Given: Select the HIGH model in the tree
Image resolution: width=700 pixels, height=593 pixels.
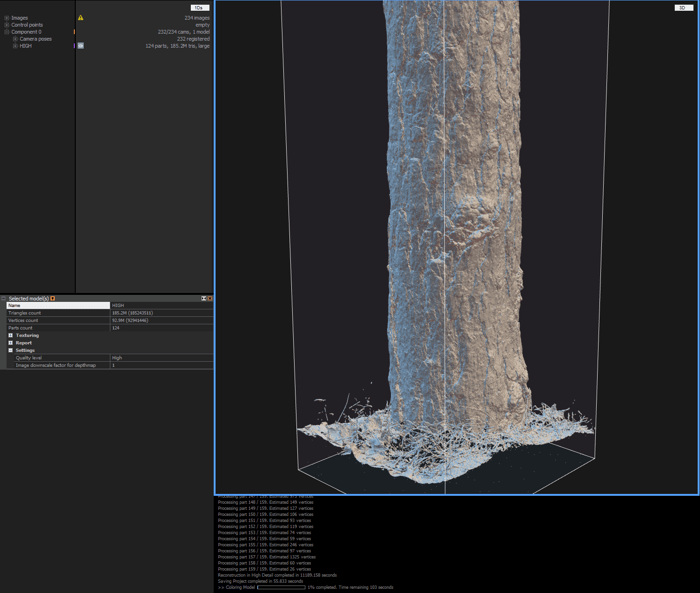Looking at the screenshot, I should [x=26, y=46].
